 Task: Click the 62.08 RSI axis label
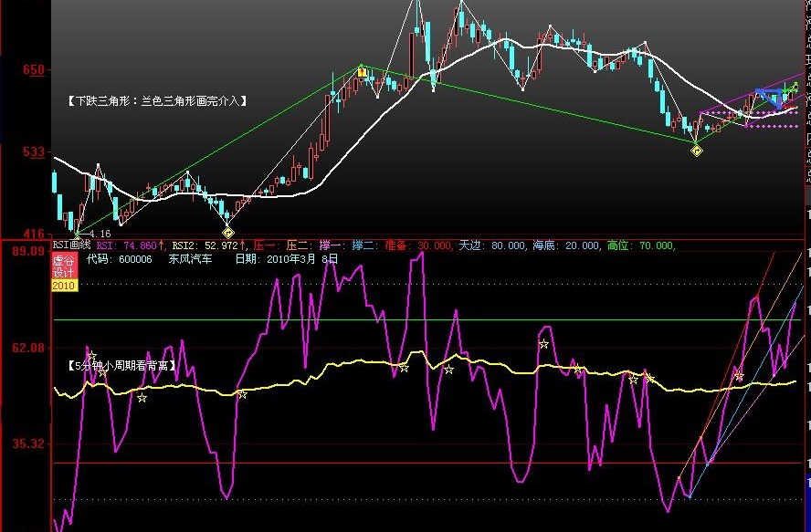point(28,348)
